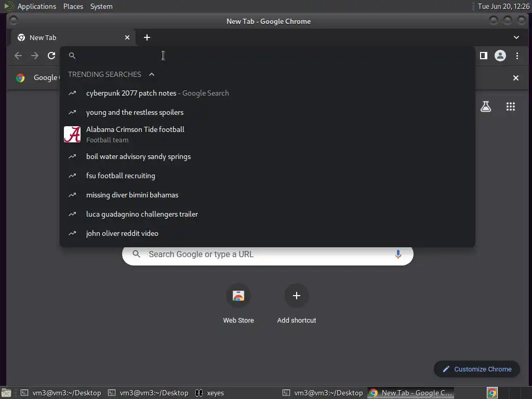Go back using the back arrow
The image size is (532, 399).
coord(18,56)
